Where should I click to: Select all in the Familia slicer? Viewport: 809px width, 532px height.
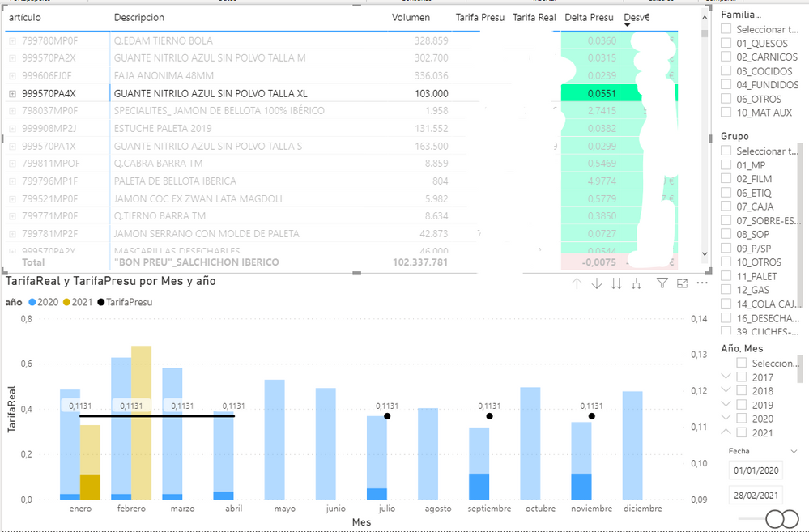pos(726,29)
